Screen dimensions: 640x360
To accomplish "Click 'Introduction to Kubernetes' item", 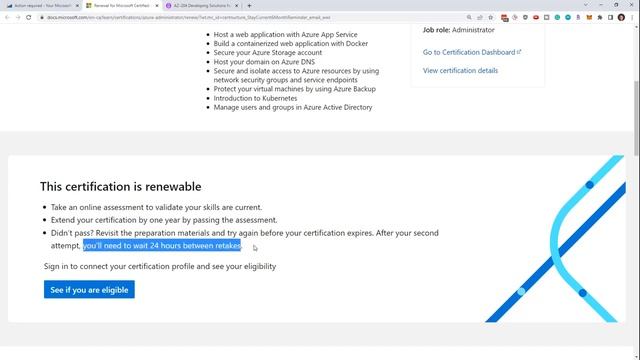I will point(255,98).
